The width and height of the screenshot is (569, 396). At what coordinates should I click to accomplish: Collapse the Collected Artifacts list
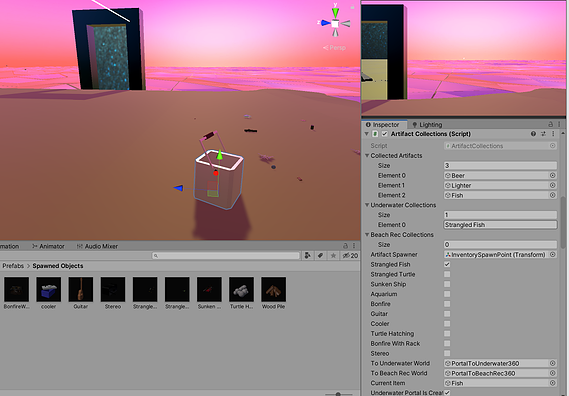coord(367,155)
